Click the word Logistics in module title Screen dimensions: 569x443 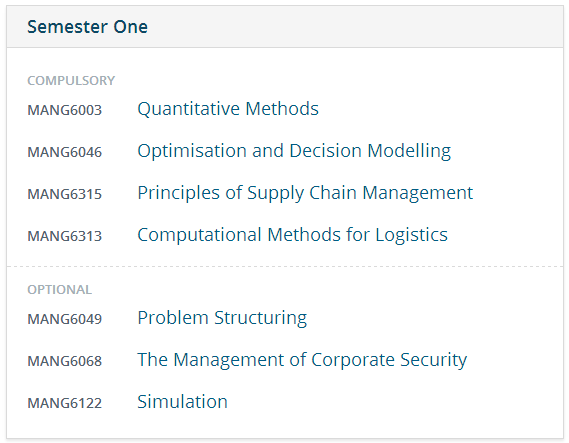click(412, 235)
